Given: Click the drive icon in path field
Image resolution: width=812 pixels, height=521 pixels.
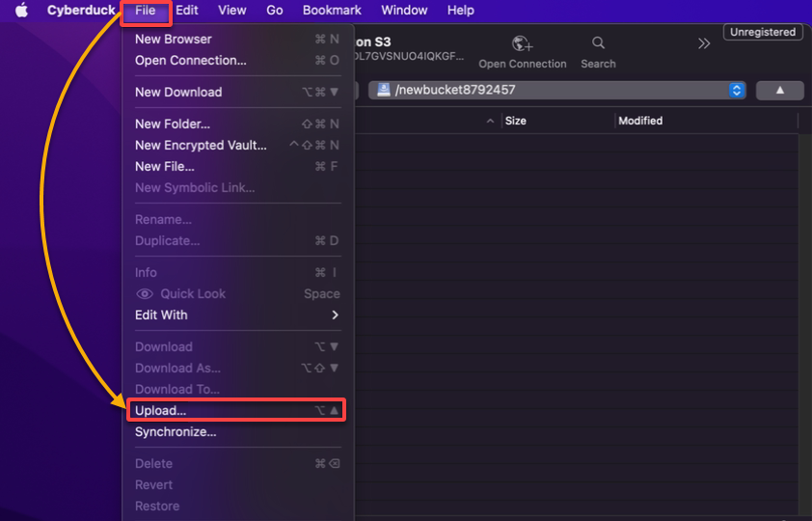Looking at the screenshot, I should [384, 90].
